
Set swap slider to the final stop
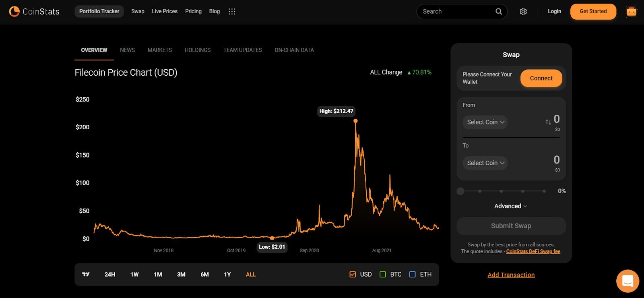[x=544, y=191]
